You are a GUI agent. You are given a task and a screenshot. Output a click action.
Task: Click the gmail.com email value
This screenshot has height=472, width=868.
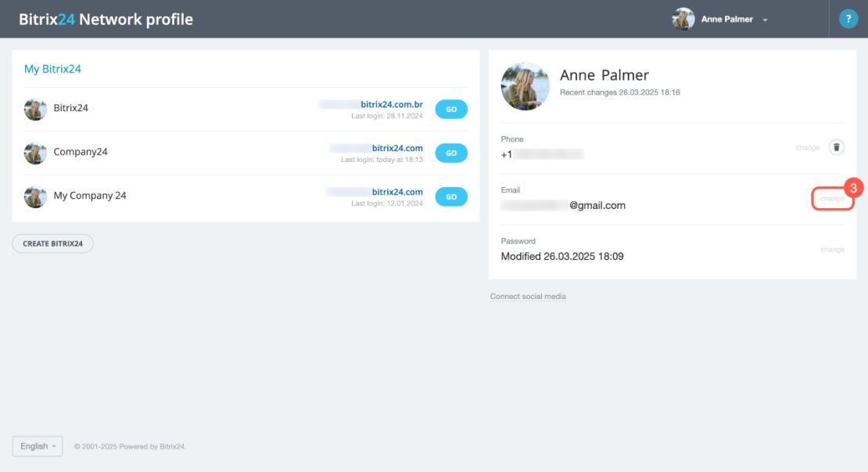(x=563, y=206)
